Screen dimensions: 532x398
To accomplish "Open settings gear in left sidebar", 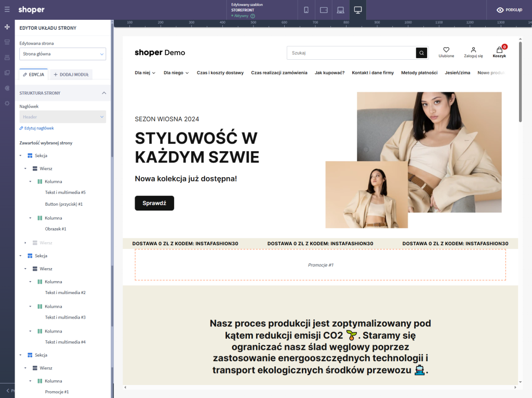I will coord(7,103).
